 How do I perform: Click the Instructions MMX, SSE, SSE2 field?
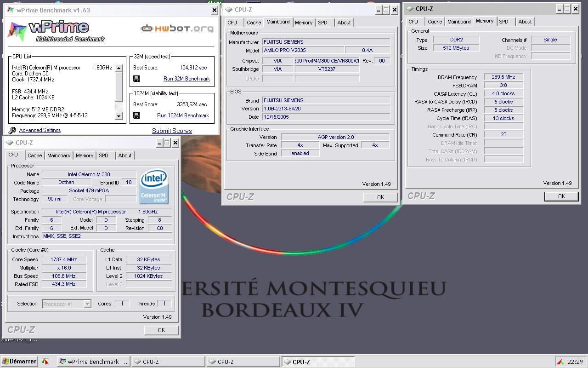coord(107,236)
